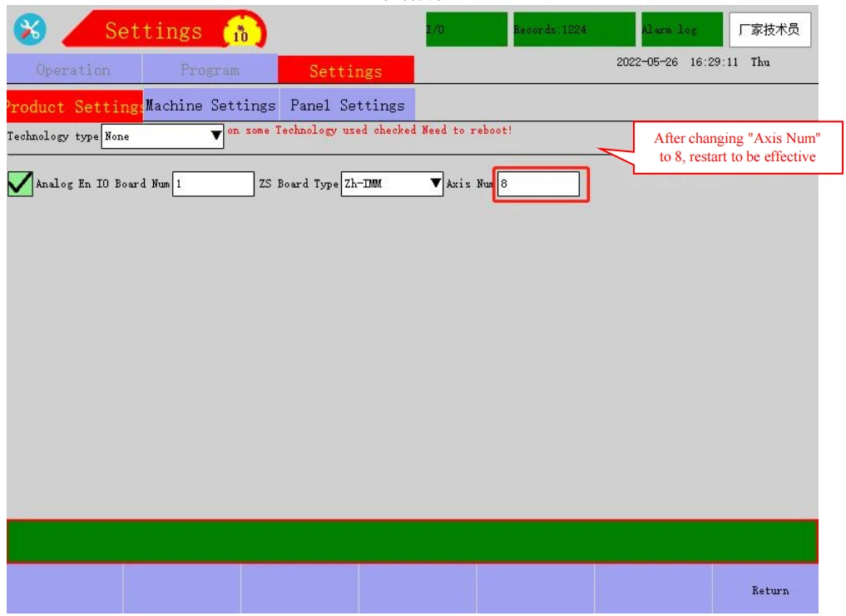This screenshot has height=616, width=846.
Task: Expand the Technology type dropdown
Action: (x=162, y=136)
